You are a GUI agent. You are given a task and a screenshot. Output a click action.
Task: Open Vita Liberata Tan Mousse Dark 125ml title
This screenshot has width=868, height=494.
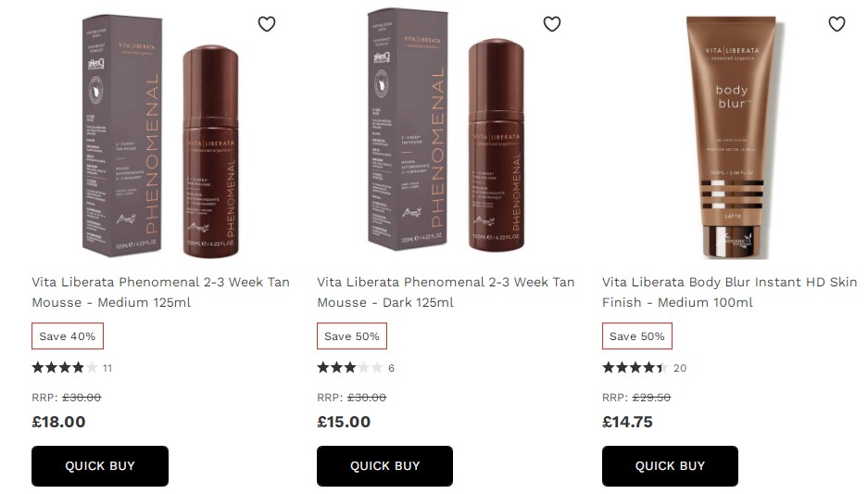pos(446,292)
